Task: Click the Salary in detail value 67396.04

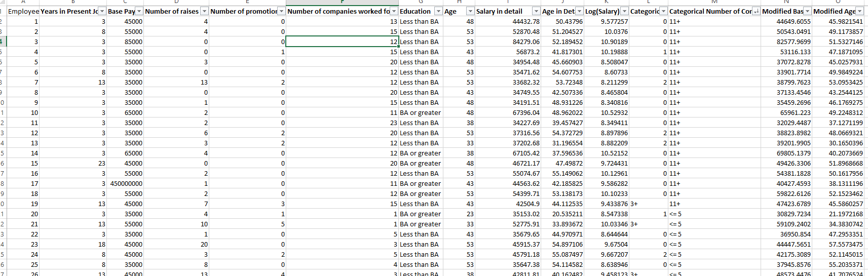Action: pos(508,112)
